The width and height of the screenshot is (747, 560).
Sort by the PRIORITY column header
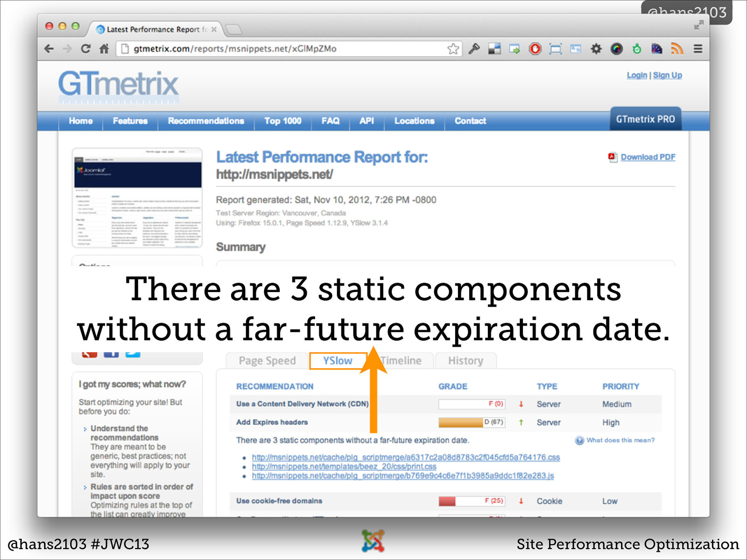coord(620,386)
